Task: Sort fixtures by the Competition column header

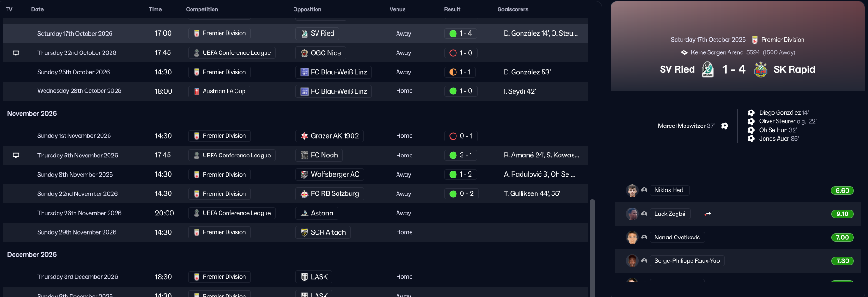Action: [x=202, y=9]
